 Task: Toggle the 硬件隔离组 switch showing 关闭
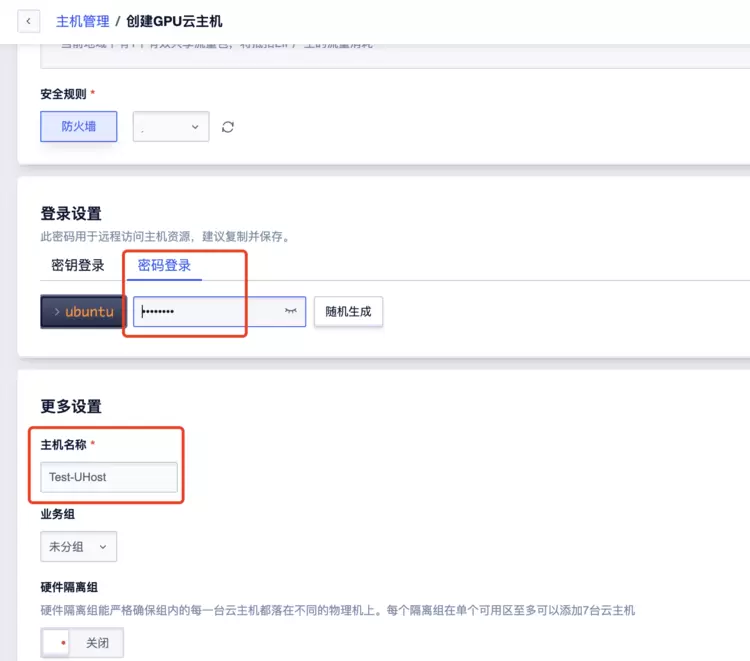82,643
